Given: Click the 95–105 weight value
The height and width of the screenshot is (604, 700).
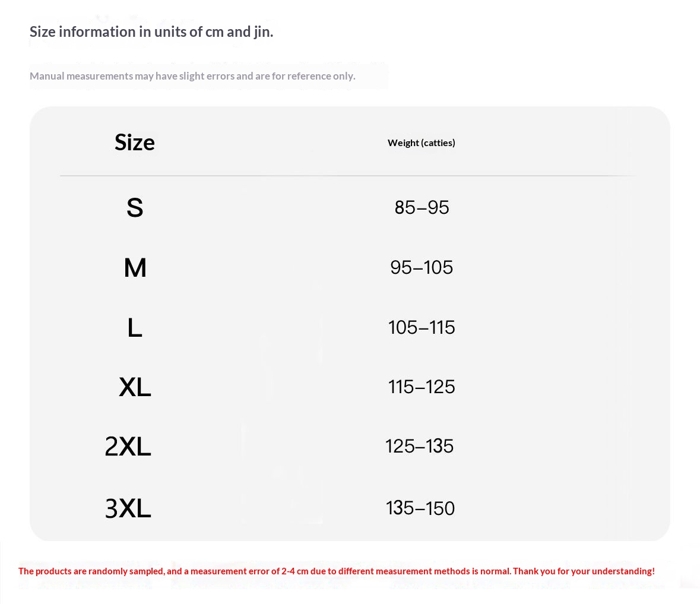Looking at the screenshot, I should pyautogui.click(x=422, y=267).
